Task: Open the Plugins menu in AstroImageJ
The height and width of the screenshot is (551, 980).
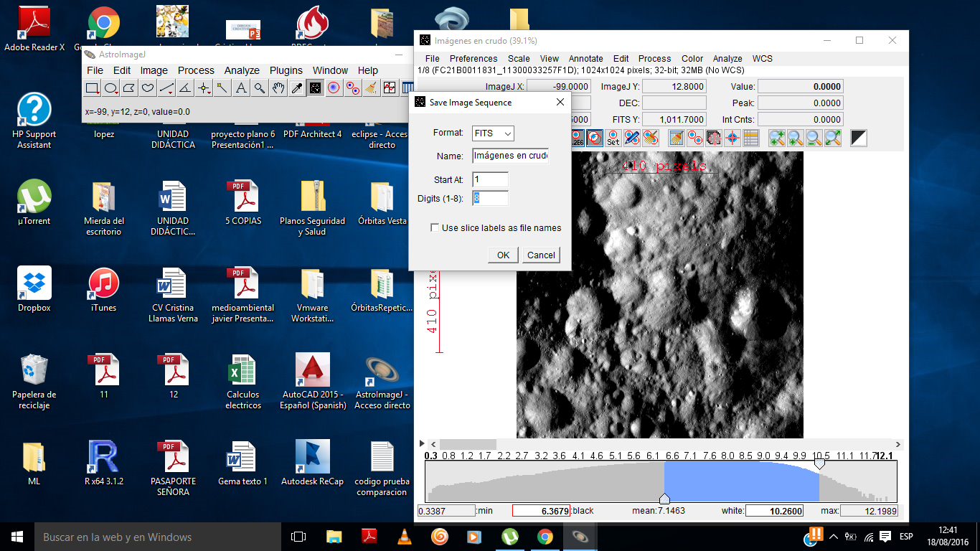Action: pos(286,70)
